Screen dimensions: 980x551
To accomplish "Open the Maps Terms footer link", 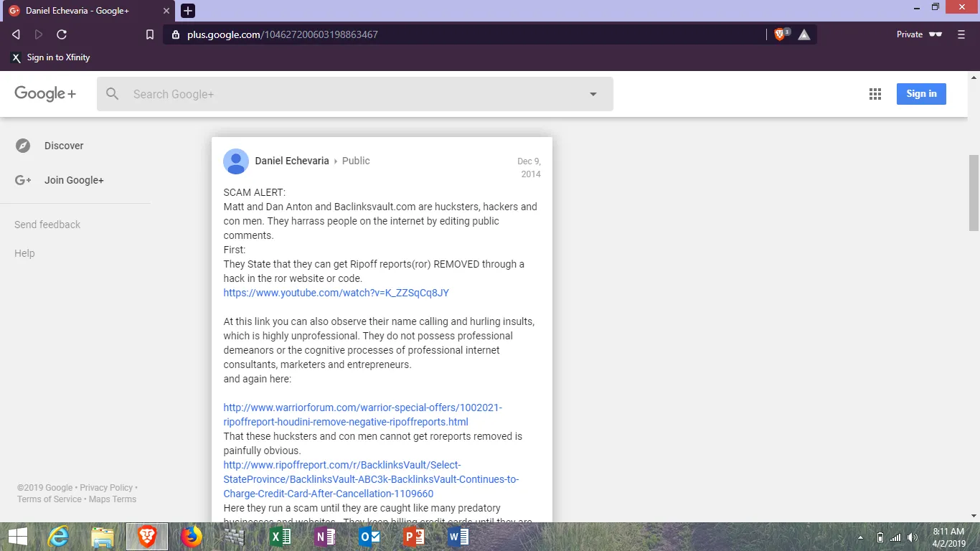I will (x=113, y=499).
